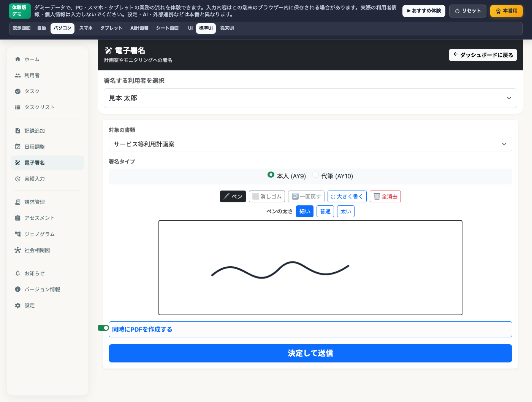Viewport: 532px width, 402px height.
Task: Set pen thickness to 普通
Action: pos(325,211)
